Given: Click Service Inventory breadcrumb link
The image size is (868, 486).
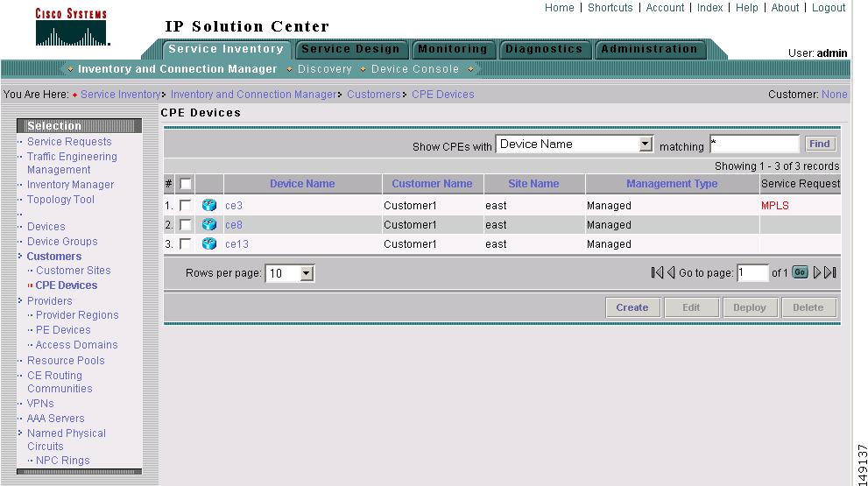Looking at the screenshot, I should pyautogui.click(x=120, y=94).
